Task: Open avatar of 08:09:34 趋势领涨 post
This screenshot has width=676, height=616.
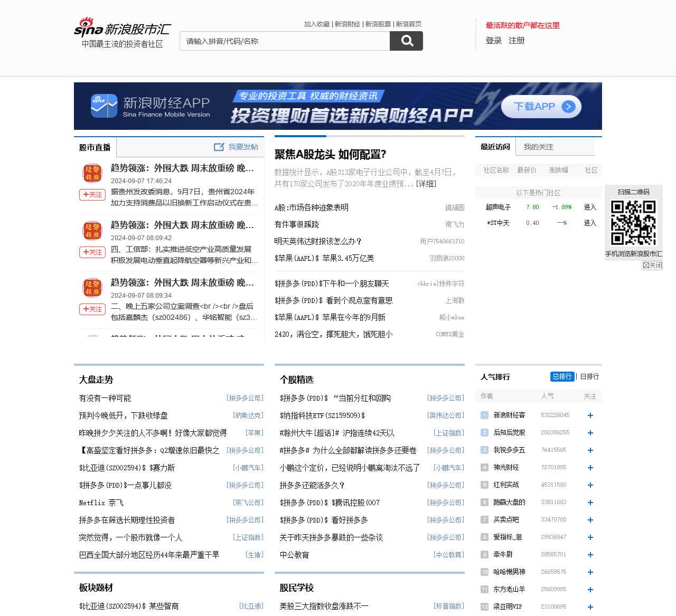Action: tap(92, 288)
